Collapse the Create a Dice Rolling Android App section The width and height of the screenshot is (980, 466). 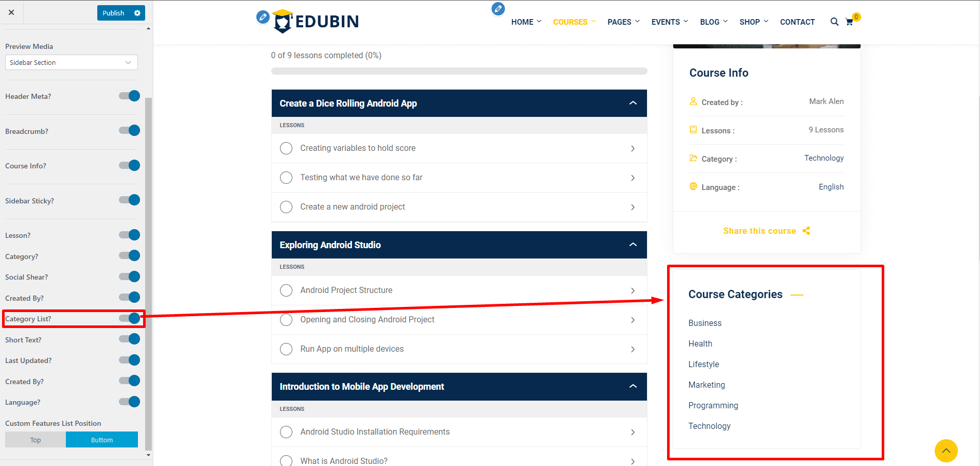[633, 103]
